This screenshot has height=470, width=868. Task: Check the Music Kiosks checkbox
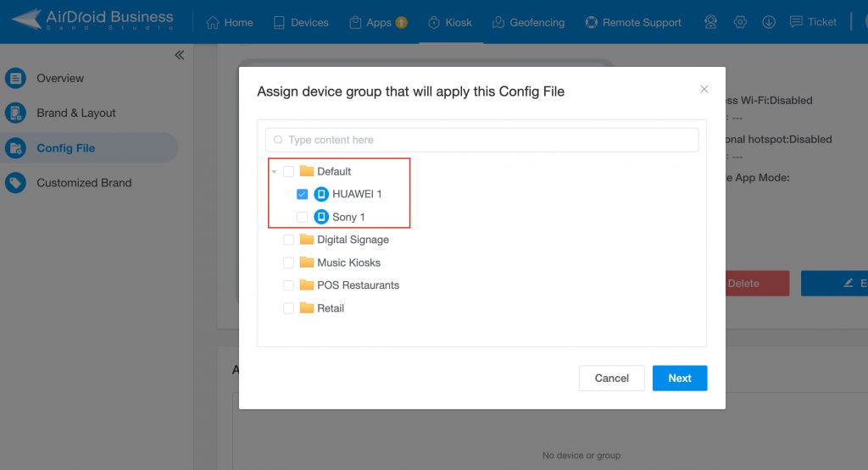(288, 263)
